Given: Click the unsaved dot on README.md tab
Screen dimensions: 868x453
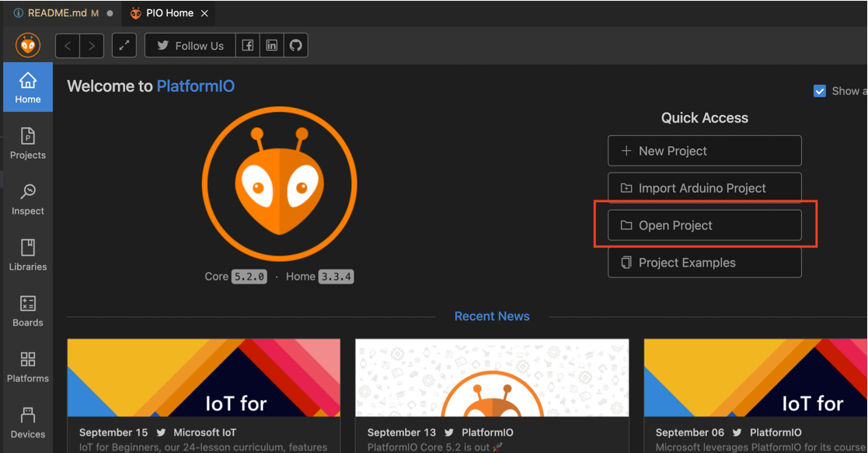Looking at the screenshot, I should click(110, 13).
